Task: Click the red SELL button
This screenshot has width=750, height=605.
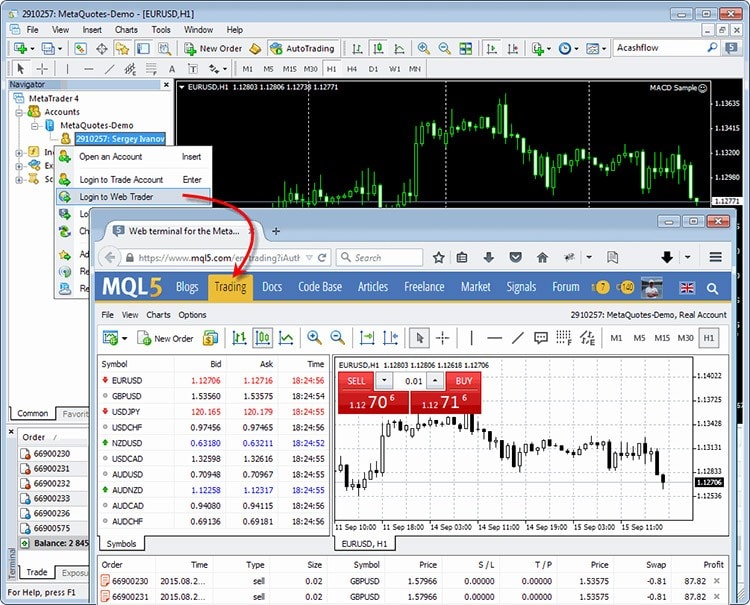Action: coord(354,381)
